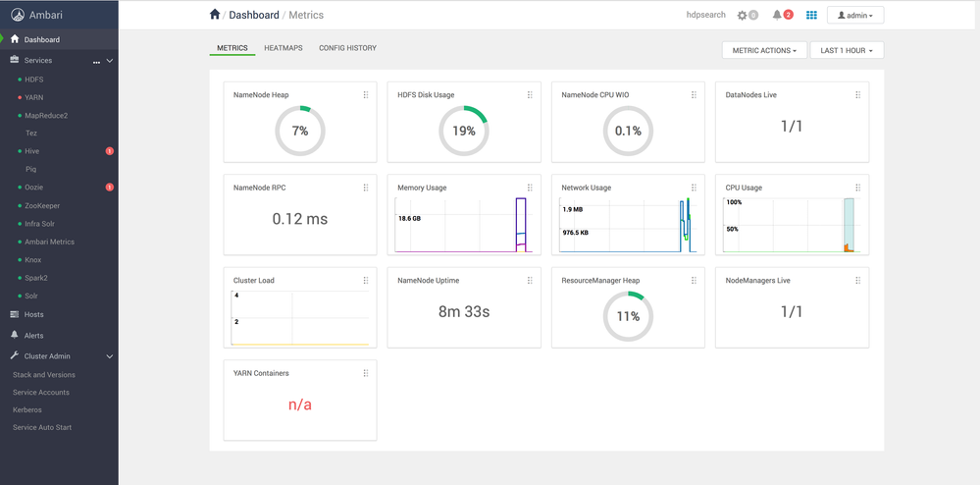This screenshot has width=980, height=485.
Task: Open NameNode Uptime widget handle
Action: click(530, 281)
